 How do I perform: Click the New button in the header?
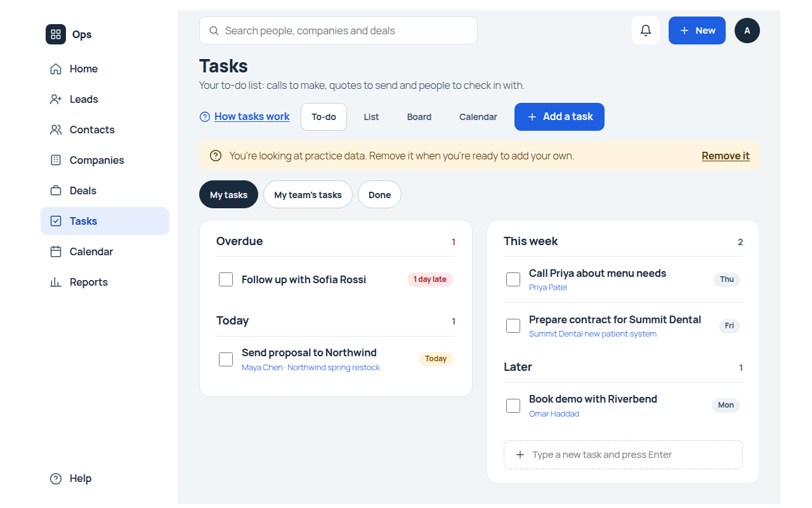[697, 30]
